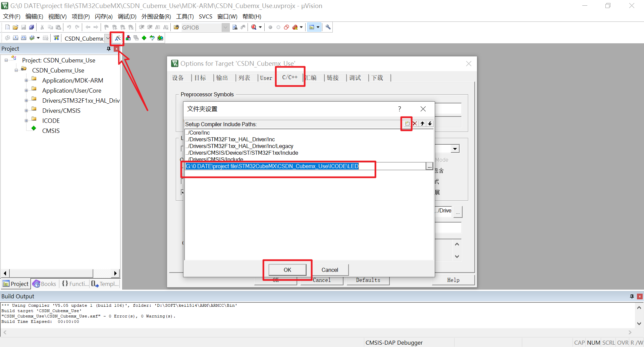
Task: Open the 帮助(H) menu
Action: pyautogui.click(x=252, y=16)
